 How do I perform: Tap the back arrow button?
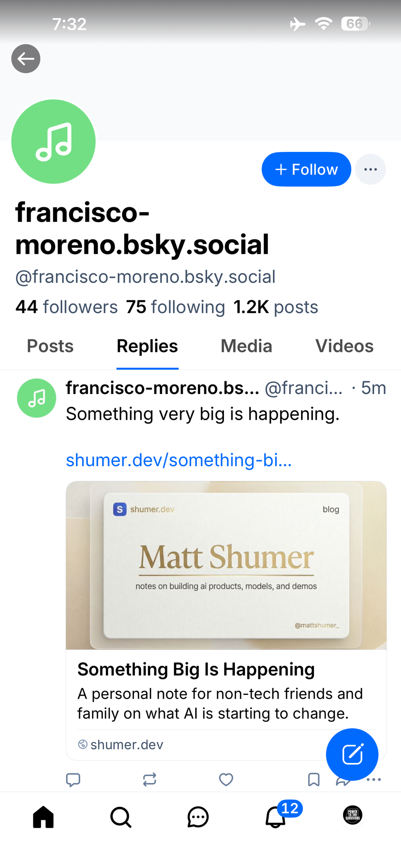[26, 59]
